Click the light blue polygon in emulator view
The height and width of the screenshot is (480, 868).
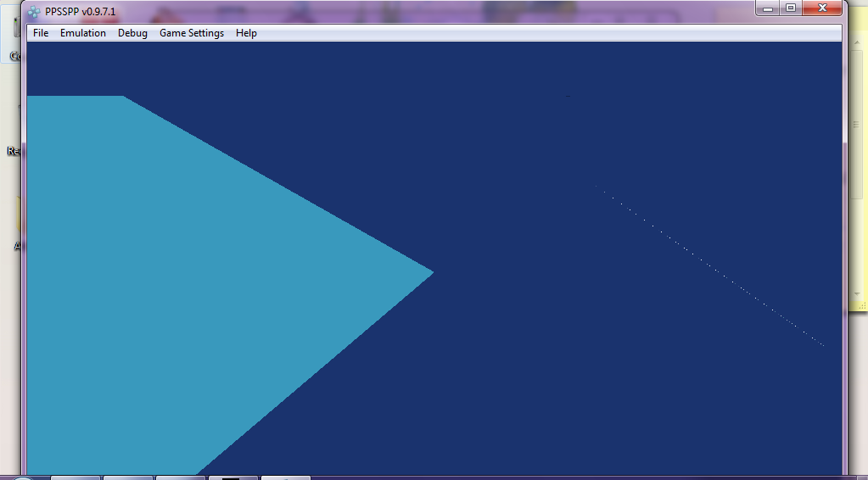point(170,271)
